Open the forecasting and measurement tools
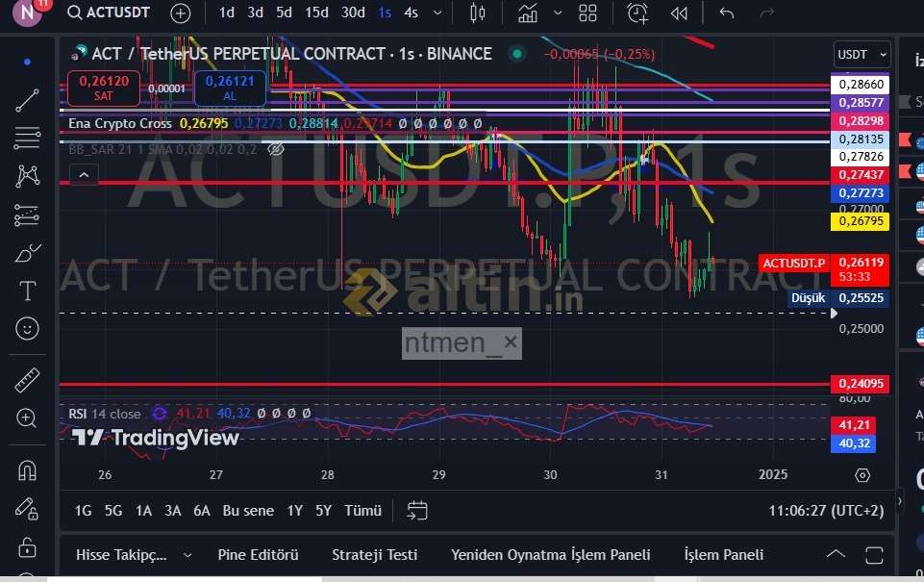 (27, 215)
